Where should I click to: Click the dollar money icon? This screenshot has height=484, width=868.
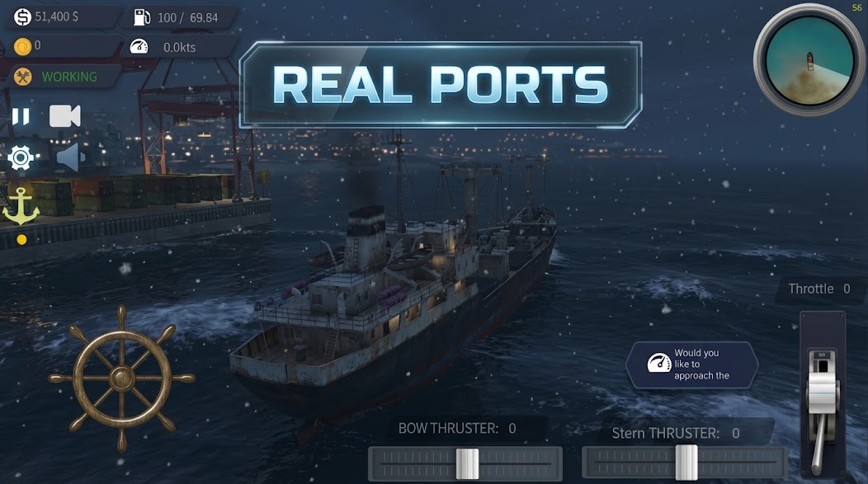[x=23, y=17]
